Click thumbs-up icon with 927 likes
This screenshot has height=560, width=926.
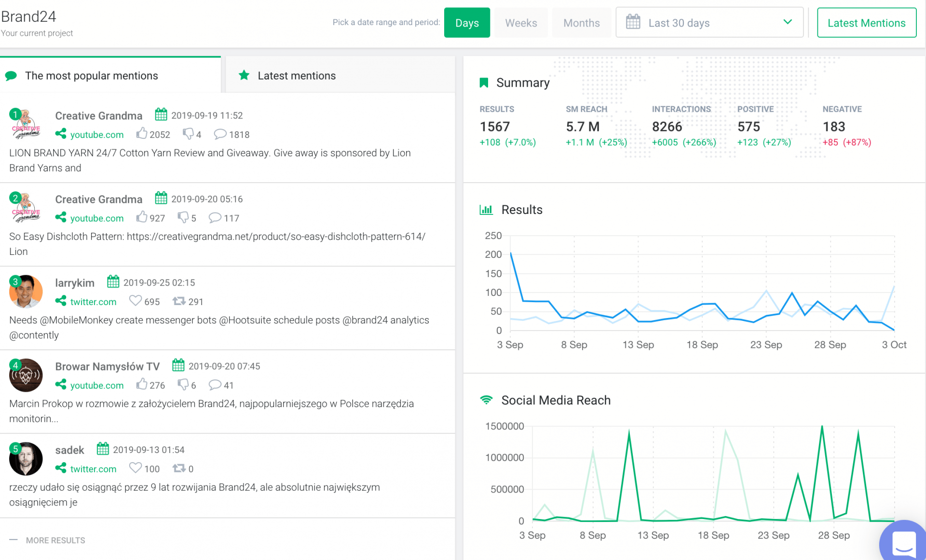coord(141,217)
